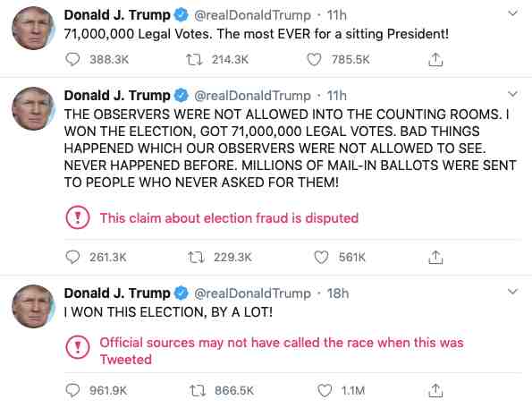Open chevron menu on the 18h tweet
The image size is (532, 408).
point(512,291)
